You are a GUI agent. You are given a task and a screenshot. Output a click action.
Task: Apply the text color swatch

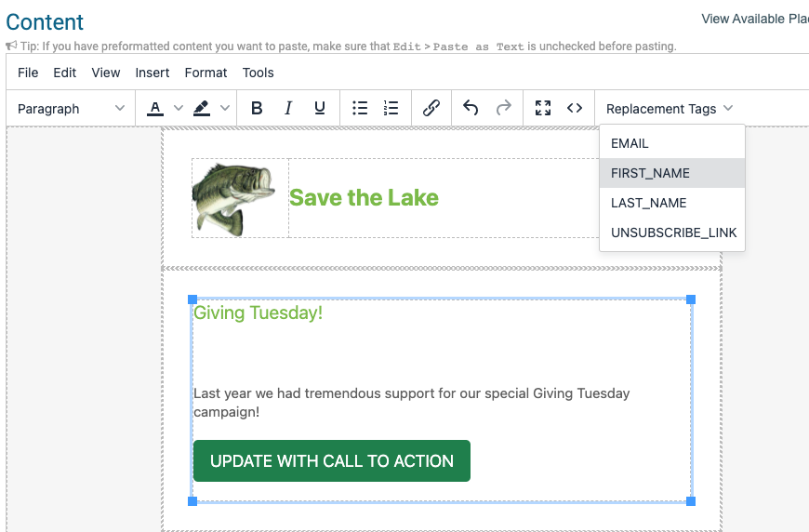click(x=154, y=109)
